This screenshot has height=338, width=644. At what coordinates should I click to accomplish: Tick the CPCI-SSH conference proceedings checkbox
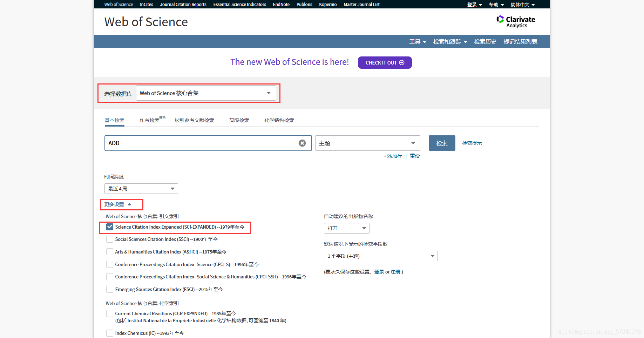coord(110,277)
